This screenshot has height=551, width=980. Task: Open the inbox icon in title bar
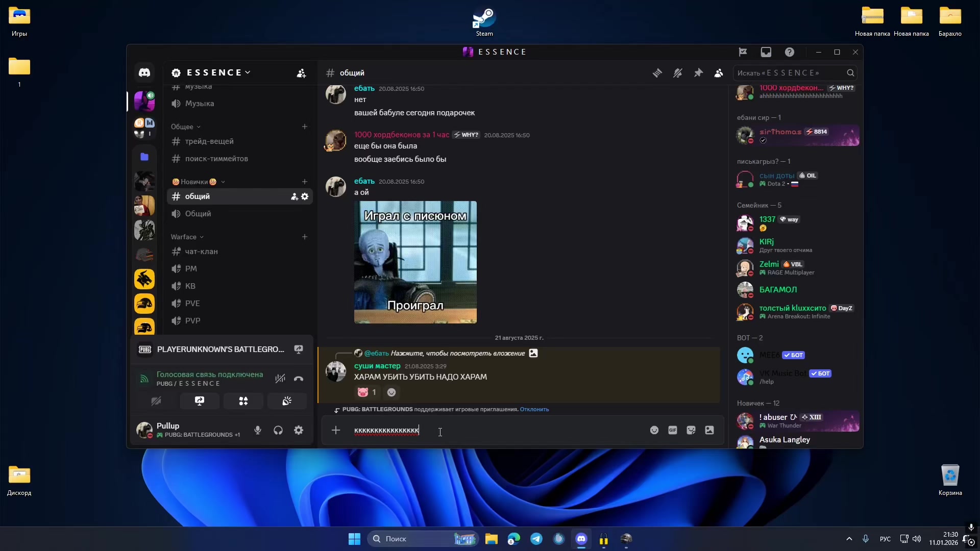(x=766, y=52)
